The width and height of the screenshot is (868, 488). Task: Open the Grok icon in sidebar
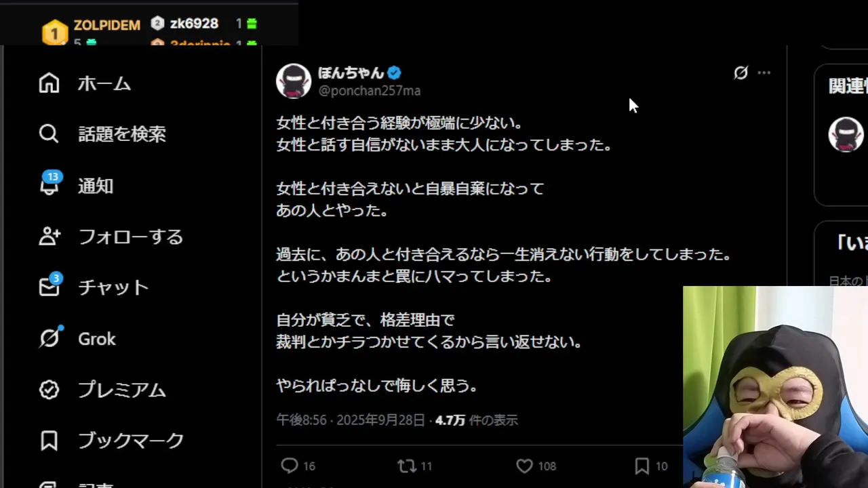50,338
